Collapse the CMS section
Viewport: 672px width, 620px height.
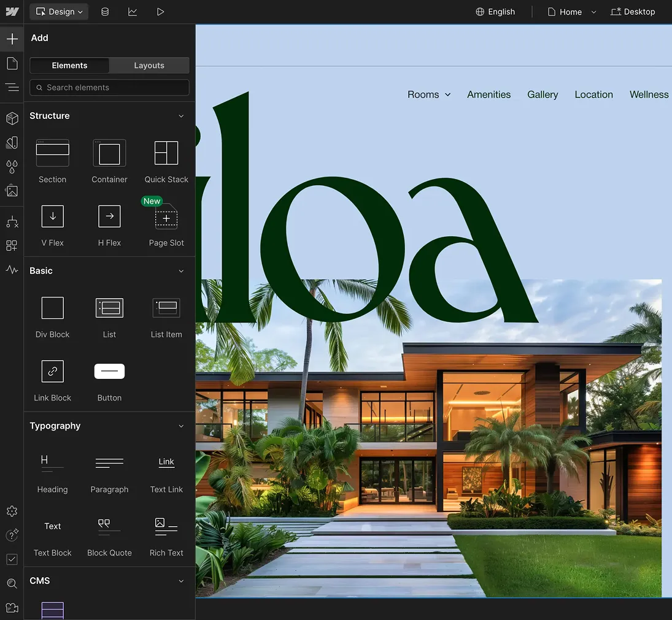(181, 581)
